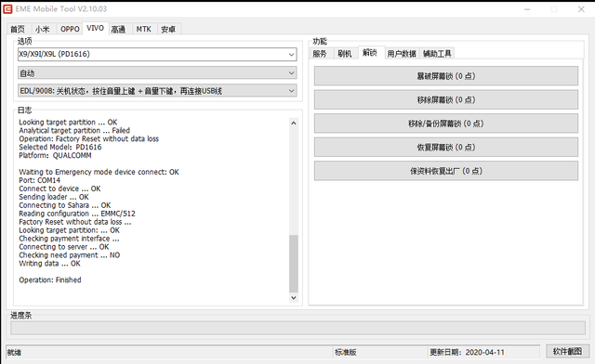
Task: Click the EME Mobile Tool app icon
Action: (x=7, y=8)
